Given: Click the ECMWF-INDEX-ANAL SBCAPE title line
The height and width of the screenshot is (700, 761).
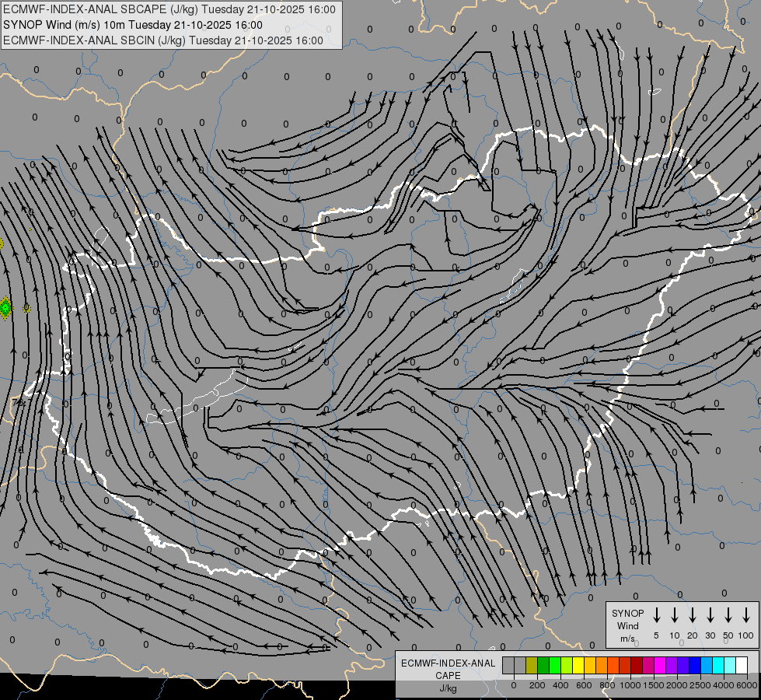Looking at the screenshot, I should click(169, 9).
